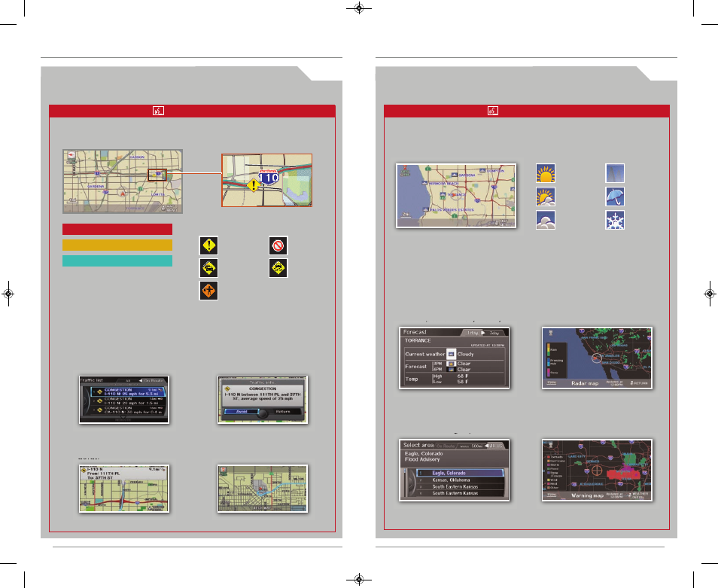Click the circled vehicle position on the Radar map
Image resolution: width=718 pixels, height=588 pixels.
pos(596,358)
